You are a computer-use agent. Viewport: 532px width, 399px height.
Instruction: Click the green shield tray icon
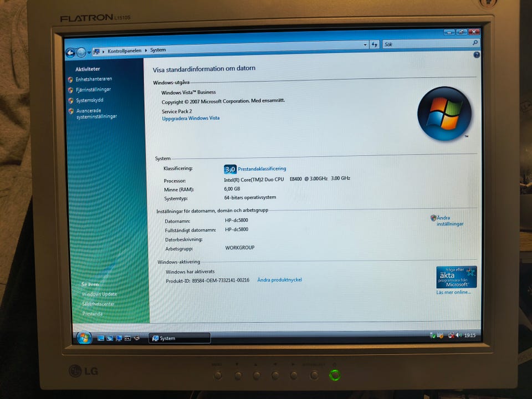pyautogui.click(x=433, y=336)
